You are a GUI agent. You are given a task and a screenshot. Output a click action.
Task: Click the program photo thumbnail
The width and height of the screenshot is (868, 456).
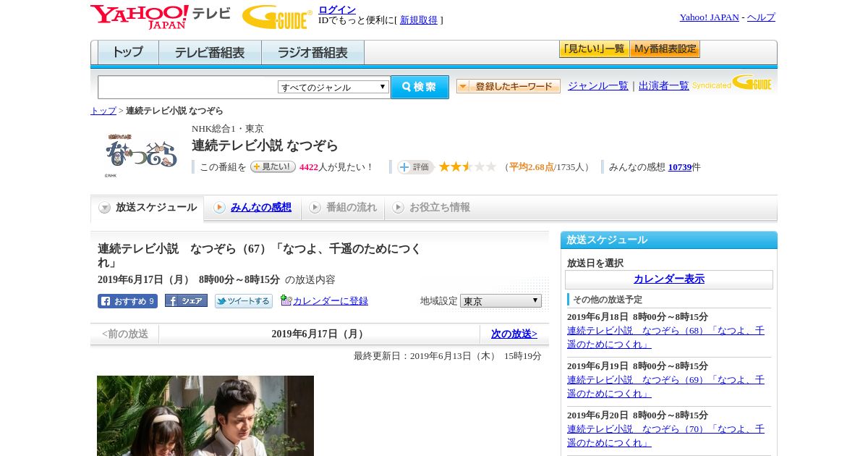click(x=205, y=415)
